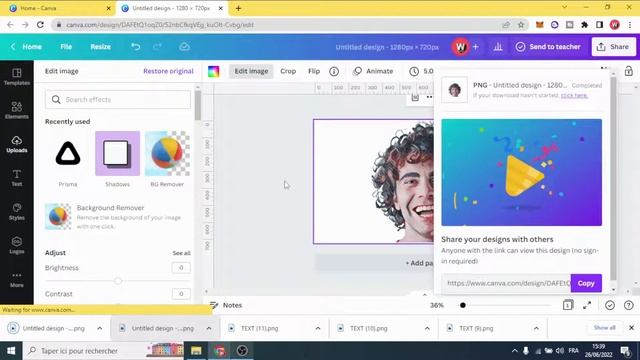Click the zoom level slider handle

[x=462, y=305]
